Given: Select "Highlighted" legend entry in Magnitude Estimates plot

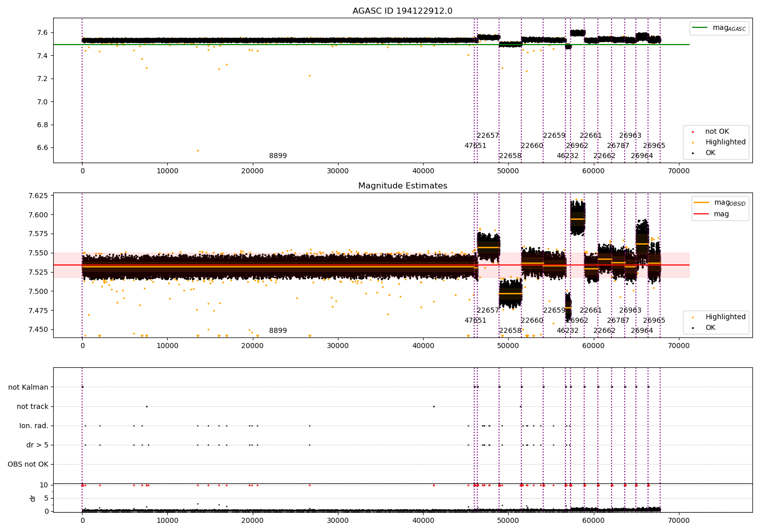Looking at the screenshot, I should tap(726, 317).
